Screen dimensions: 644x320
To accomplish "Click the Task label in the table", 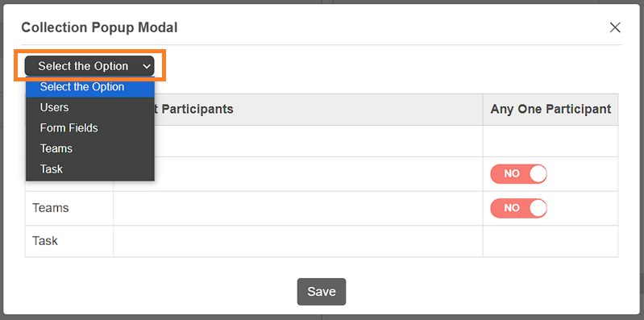I will (45, 241).
